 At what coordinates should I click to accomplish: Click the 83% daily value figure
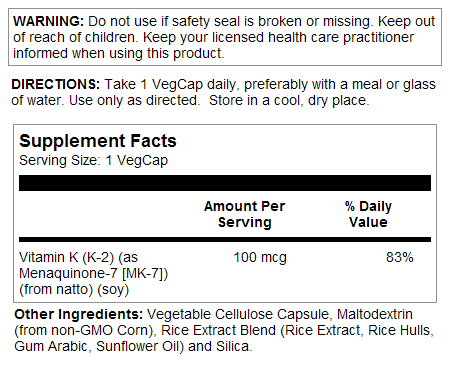[400, 258]
